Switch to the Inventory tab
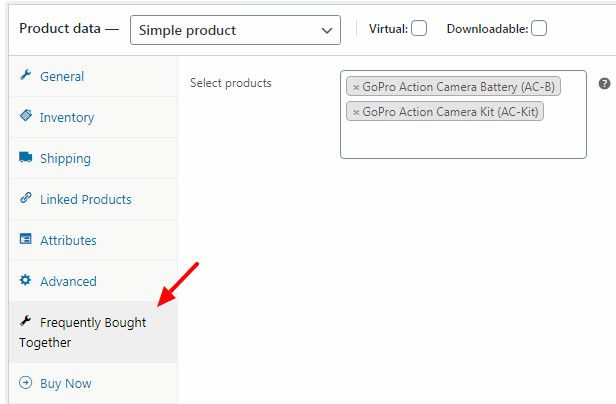 (x=67, y=117)
